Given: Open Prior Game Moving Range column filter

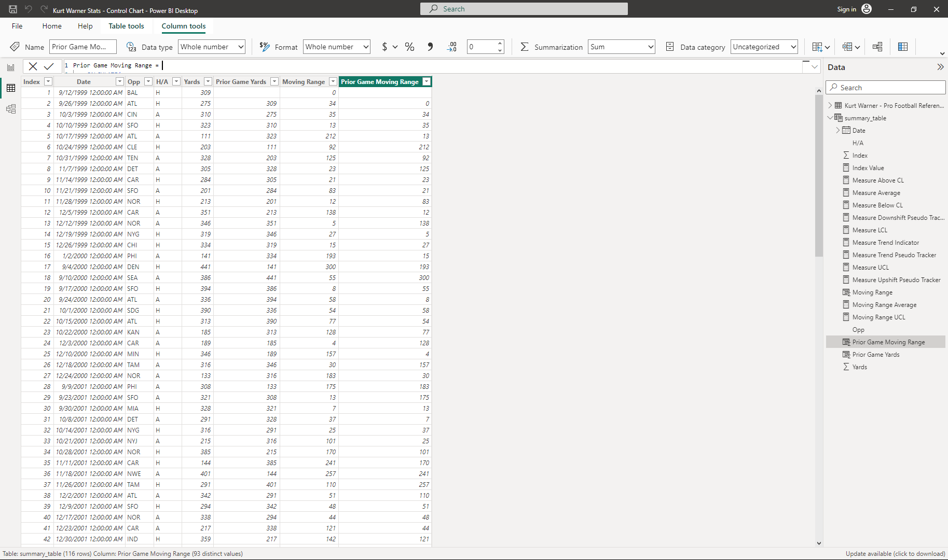Looking at the screenshot, I should tap(427, 81).
